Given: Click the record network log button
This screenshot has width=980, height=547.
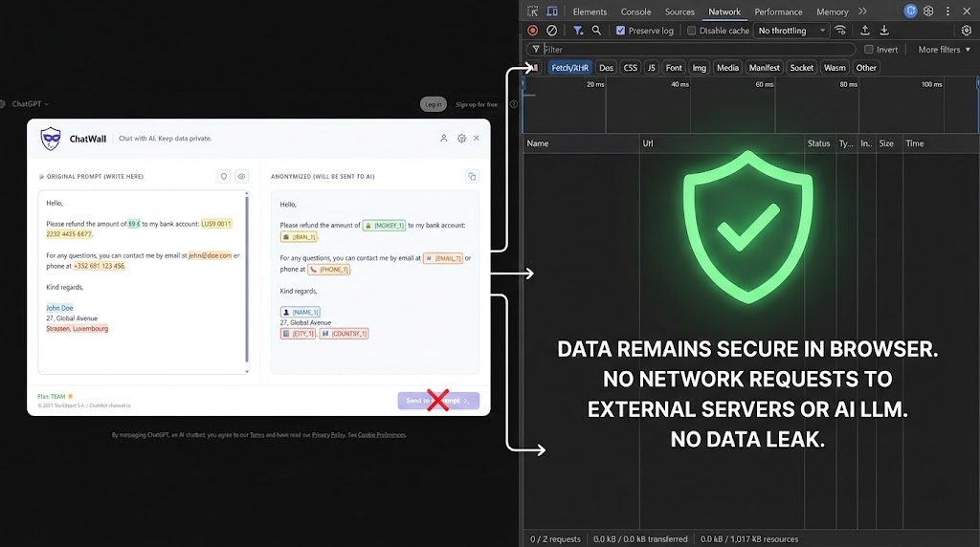Looking at the screenshot, I should tap(533, 31).
